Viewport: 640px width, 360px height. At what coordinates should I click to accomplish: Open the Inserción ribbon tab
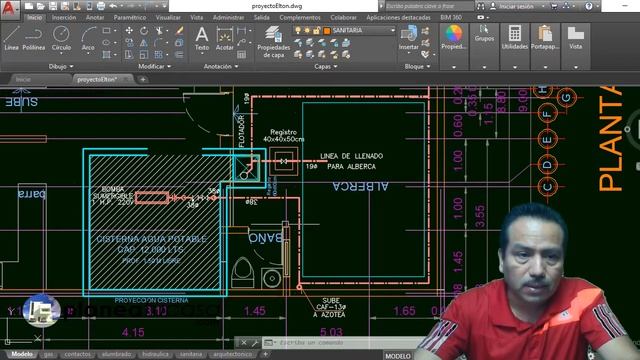click(64, 18)
